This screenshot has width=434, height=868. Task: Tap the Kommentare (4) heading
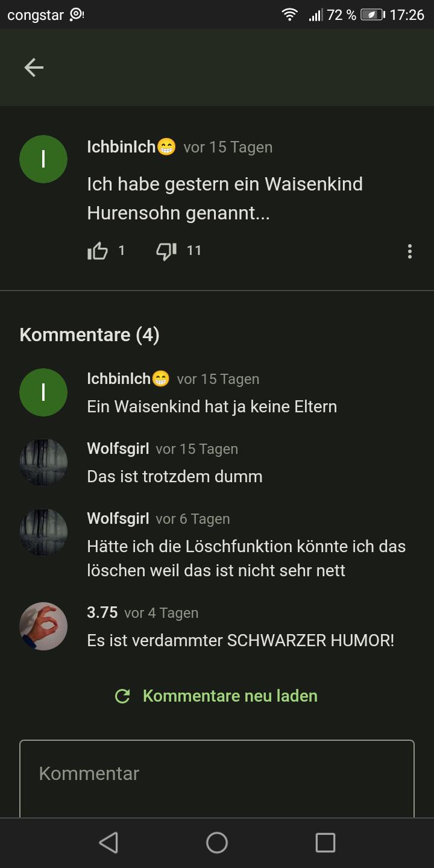(89, 335)
